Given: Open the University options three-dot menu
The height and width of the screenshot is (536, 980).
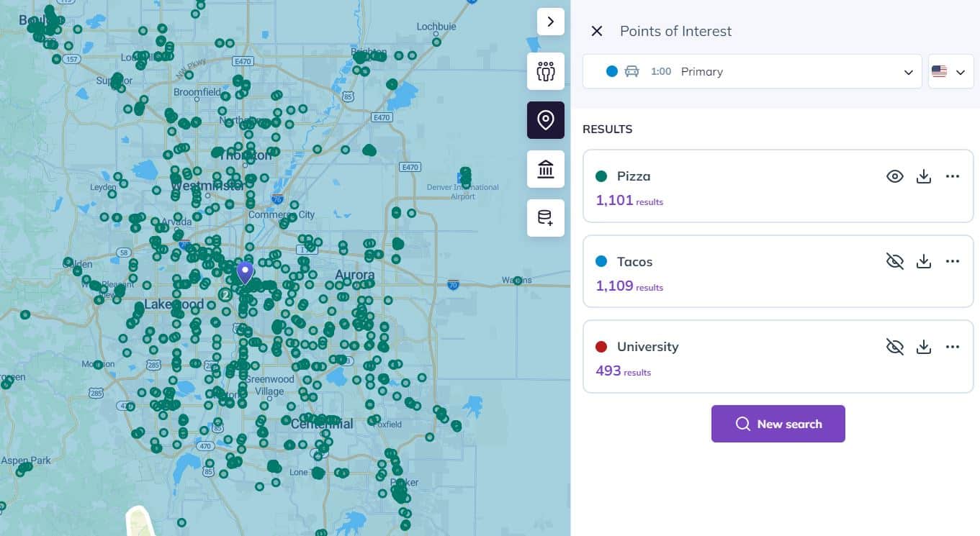Looking at the screenshot, I should [x=953, y=346].
